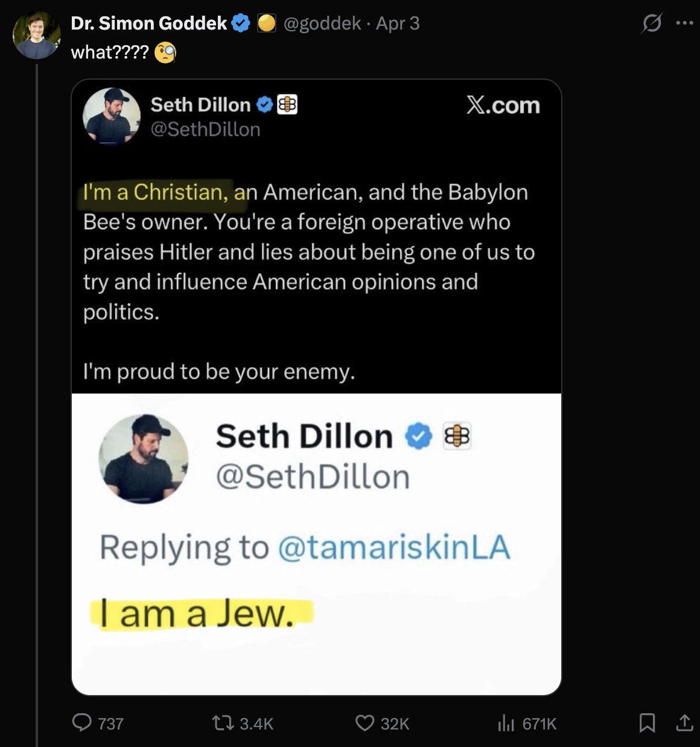Open the reply speech bubble icon
Viewport: 700px width, 747px height.
pyautogui.click(x=82, y=723)
